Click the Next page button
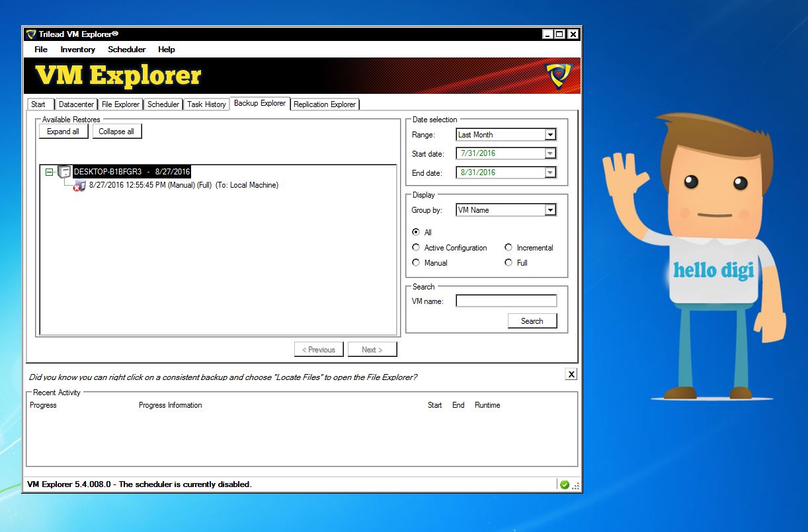The height and width of the screenshot is (532, 808). click(x=372, y=350)
